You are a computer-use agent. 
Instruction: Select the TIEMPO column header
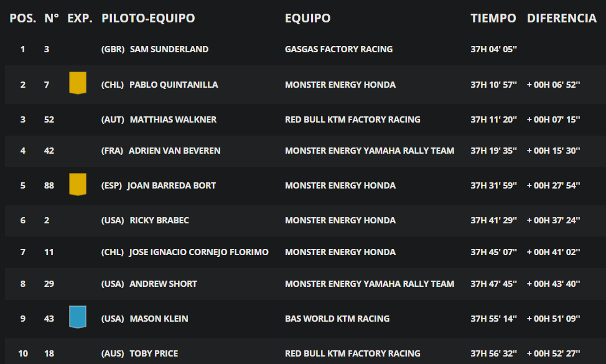pyautogui.click(x=493, y=18)
